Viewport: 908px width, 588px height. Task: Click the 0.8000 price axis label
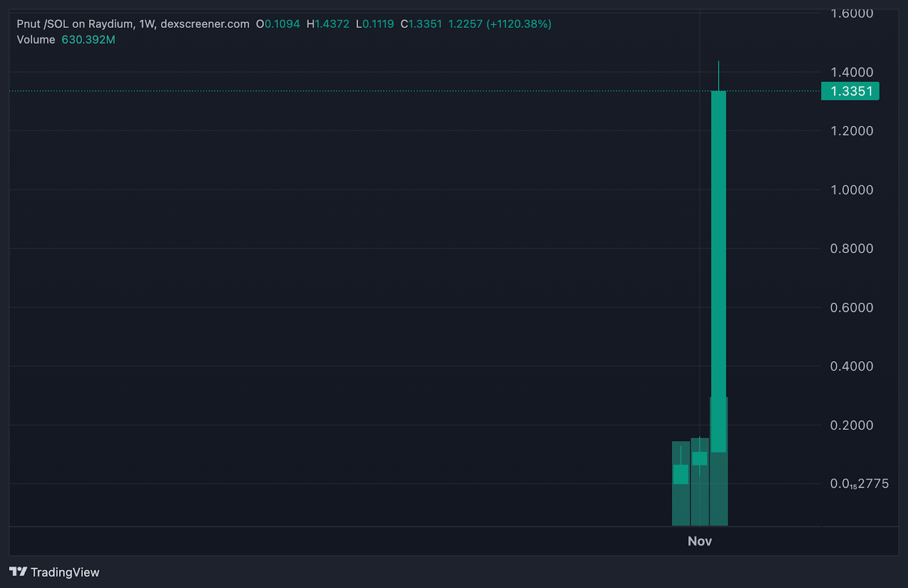pyautogui.click(x=852, y=248)
